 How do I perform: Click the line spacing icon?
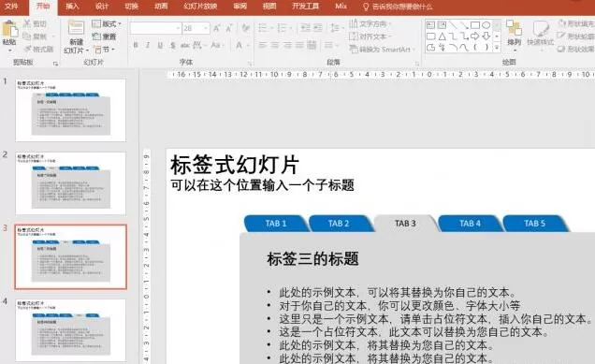(336, 27)
